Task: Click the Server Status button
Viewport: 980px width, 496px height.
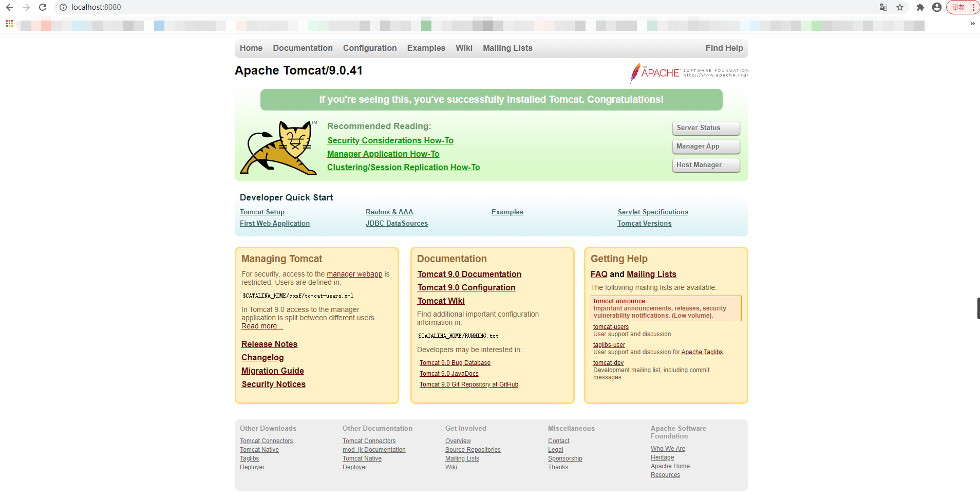Action: 706,128
